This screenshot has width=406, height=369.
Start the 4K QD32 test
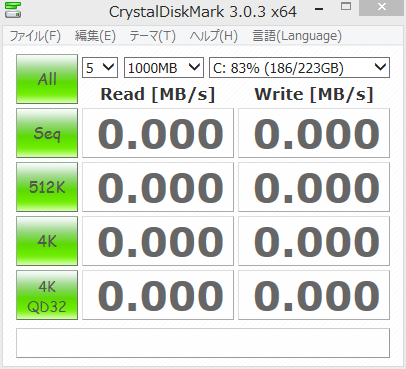(47, 295)
